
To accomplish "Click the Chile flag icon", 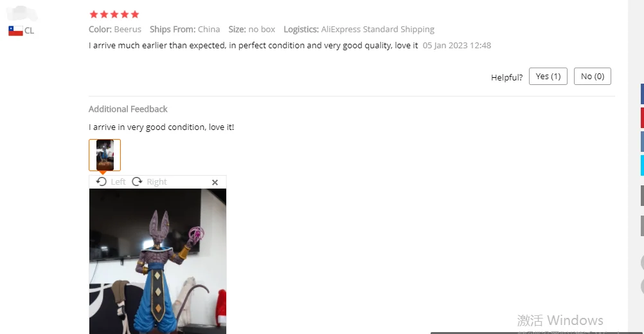I will click(x=15, y=31).
